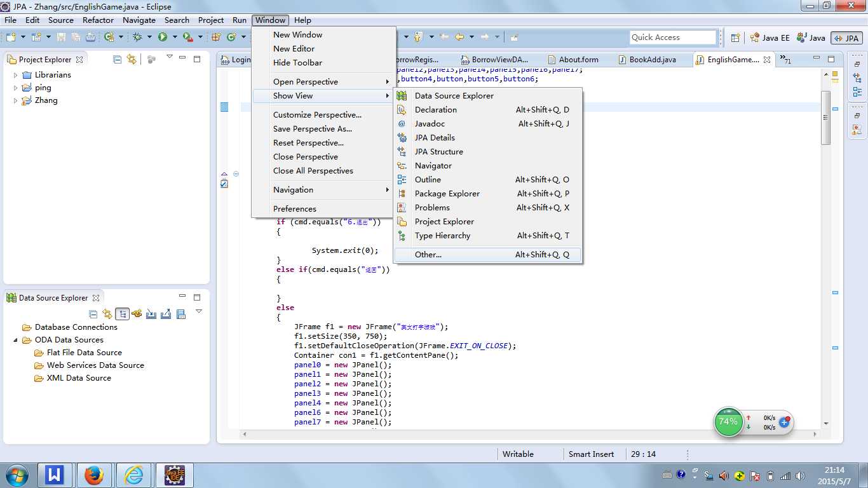Click the Save icon in toolbar
This screenshot has width=868, height=488.
click(62, 37)
